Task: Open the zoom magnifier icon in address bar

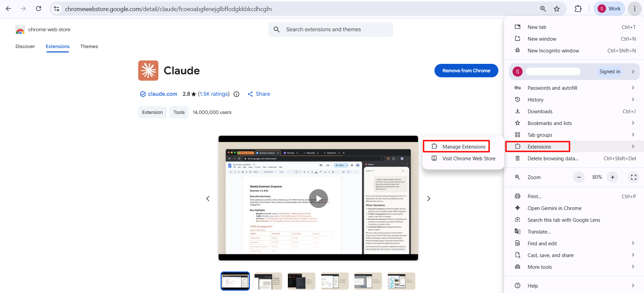Action: click(543, 9)
